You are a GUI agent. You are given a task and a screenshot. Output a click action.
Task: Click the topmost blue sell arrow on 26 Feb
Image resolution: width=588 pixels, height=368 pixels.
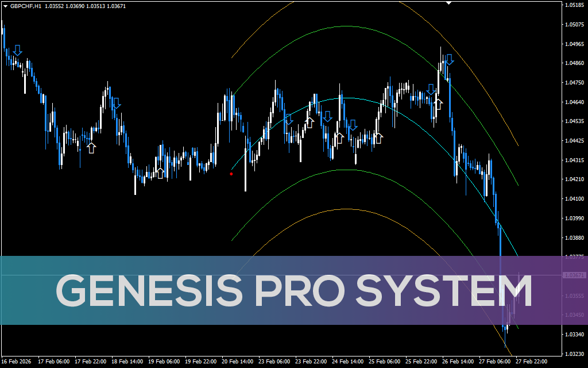click(449, 59)
